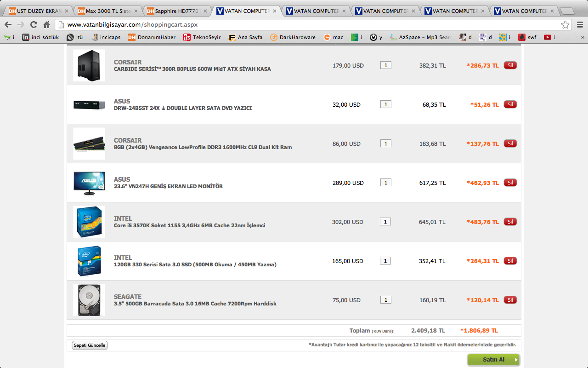Open 8GB Vengeance LowProfile DDR3 link
Image resolution: width=588 pixels, height=368 pixels.
coord(203,147)
